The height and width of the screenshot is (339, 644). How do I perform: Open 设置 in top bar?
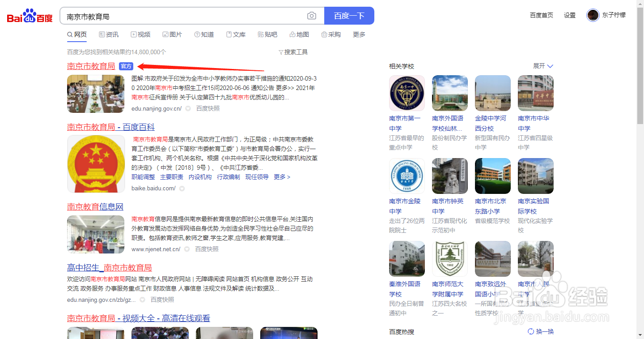click(x=570, y=15)
